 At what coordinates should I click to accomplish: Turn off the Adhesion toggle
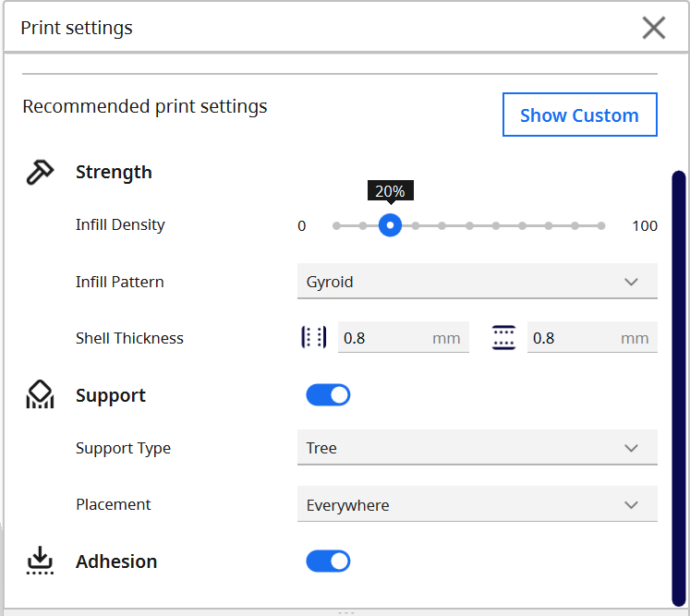328,561
